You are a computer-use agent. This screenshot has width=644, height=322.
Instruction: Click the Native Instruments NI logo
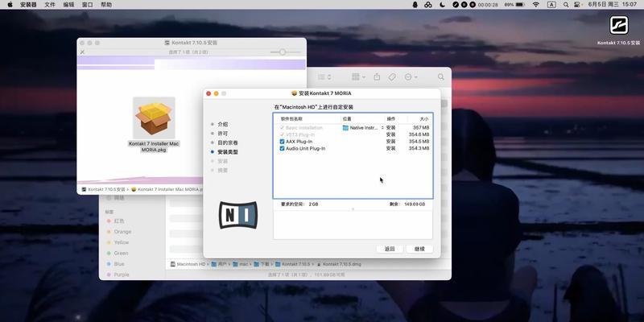pos(238,215)
